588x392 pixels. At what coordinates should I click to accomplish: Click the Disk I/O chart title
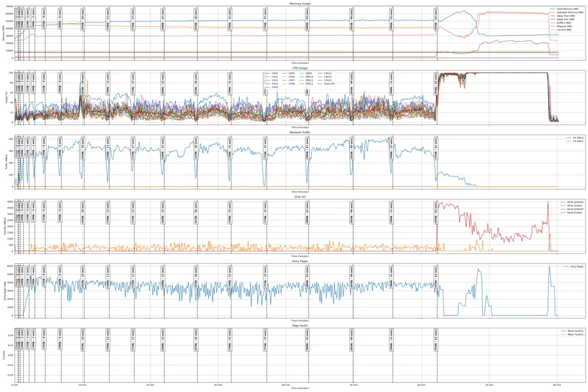(x=300, y=197)
